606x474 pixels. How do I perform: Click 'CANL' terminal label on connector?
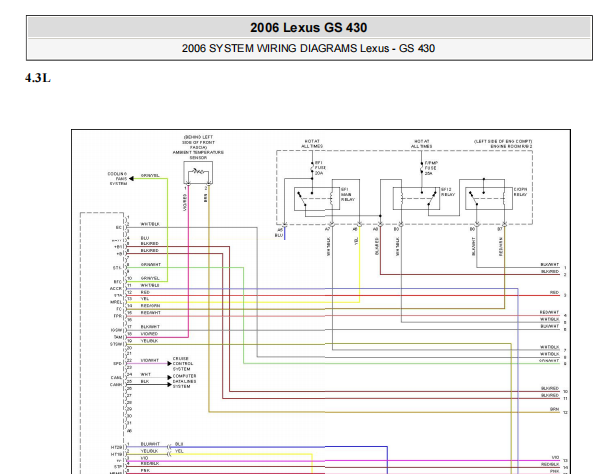coord(116,378)
